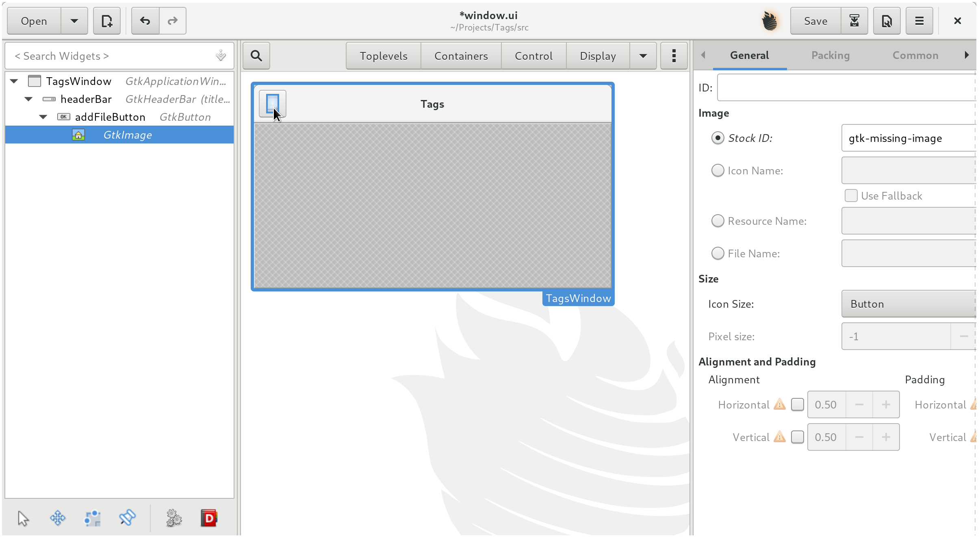This screenshot has height=539, width=980.
Task: Increase horizontal alignment with plus button
Action: click(x=886, y=404)
